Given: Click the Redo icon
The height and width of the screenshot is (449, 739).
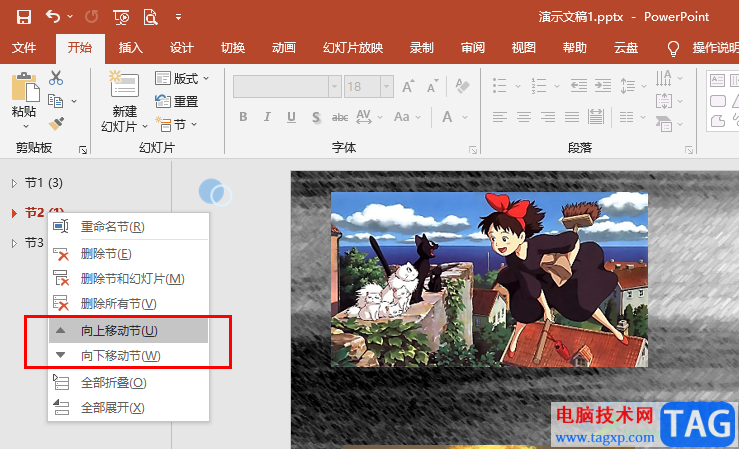Looking at the screenshot, I should click(91, 17).
